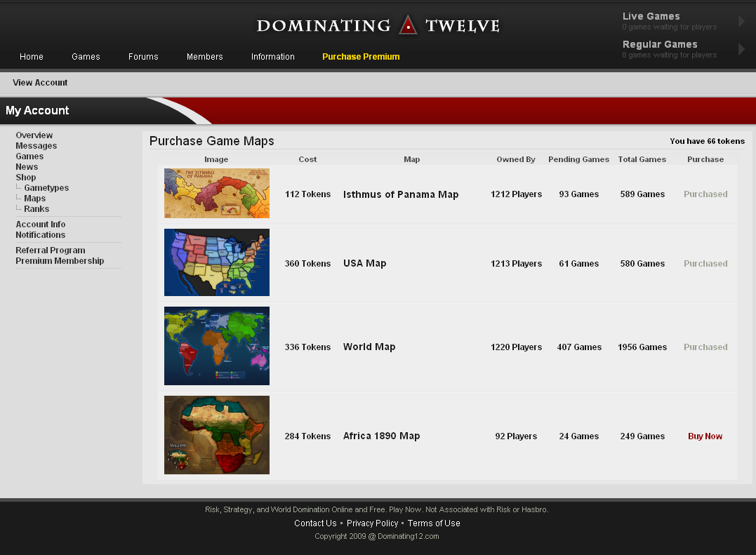The height and width of the screenshot is (555, 756).
Task: Open the Live Games link
Action: click(x=651, y=16)
